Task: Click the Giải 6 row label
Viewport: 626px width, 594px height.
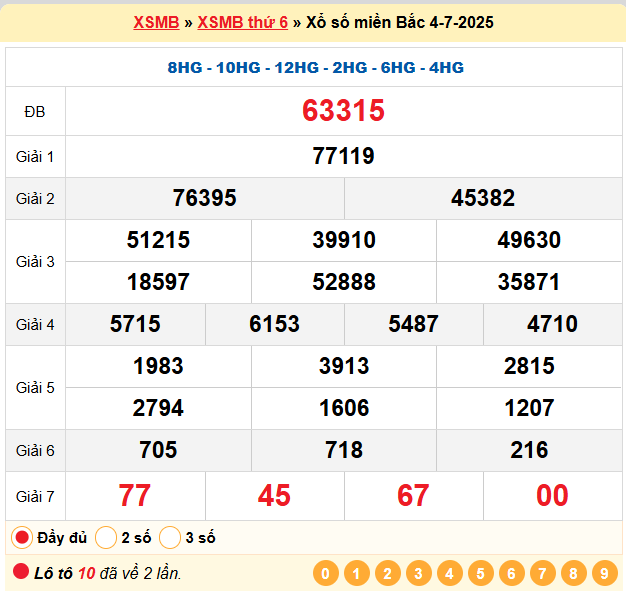Action: pos(35,451)
